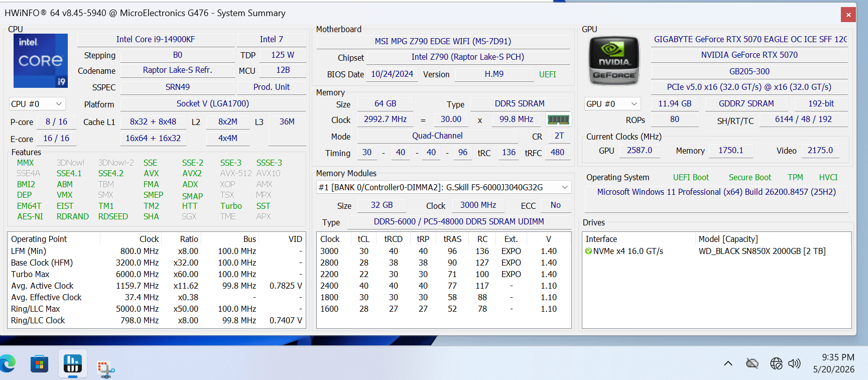Click the UEFI Boot label
The image size is (868, 380).
pos(691,177)
